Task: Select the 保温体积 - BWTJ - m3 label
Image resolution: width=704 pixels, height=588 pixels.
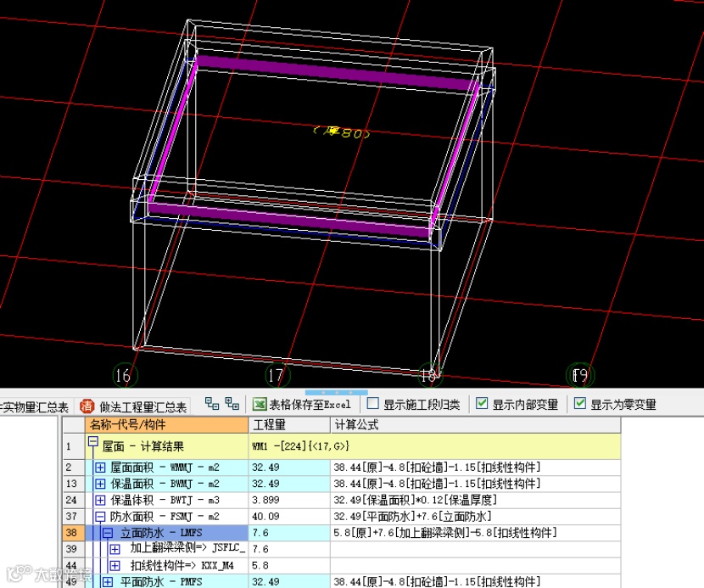Action: pos(165,500)
